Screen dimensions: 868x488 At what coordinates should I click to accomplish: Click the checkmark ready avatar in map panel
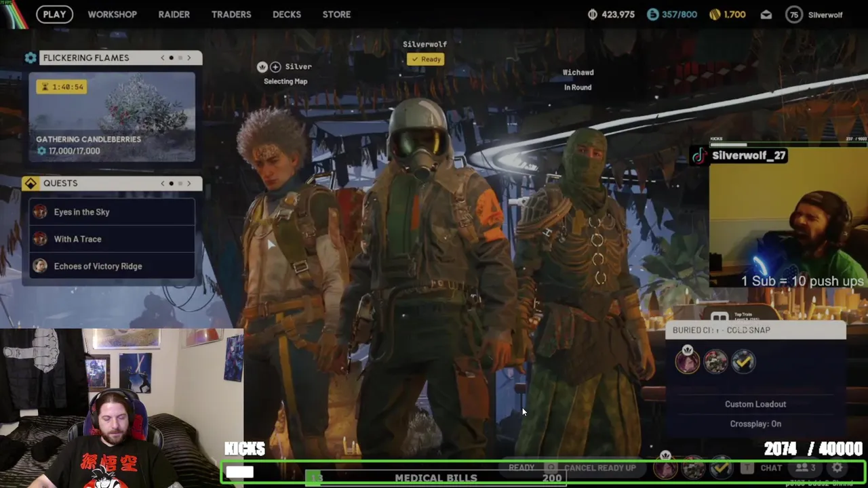click(x=743, y=362)
